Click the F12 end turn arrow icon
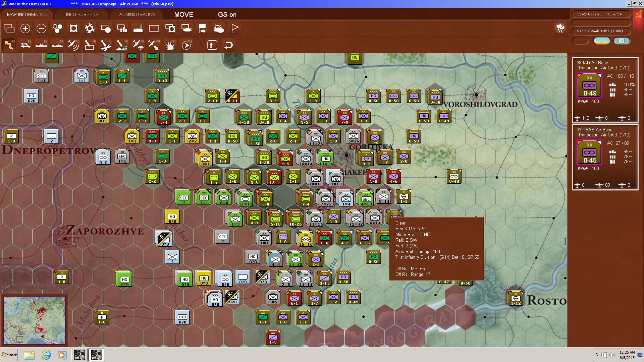 click(x=186, y=45)
